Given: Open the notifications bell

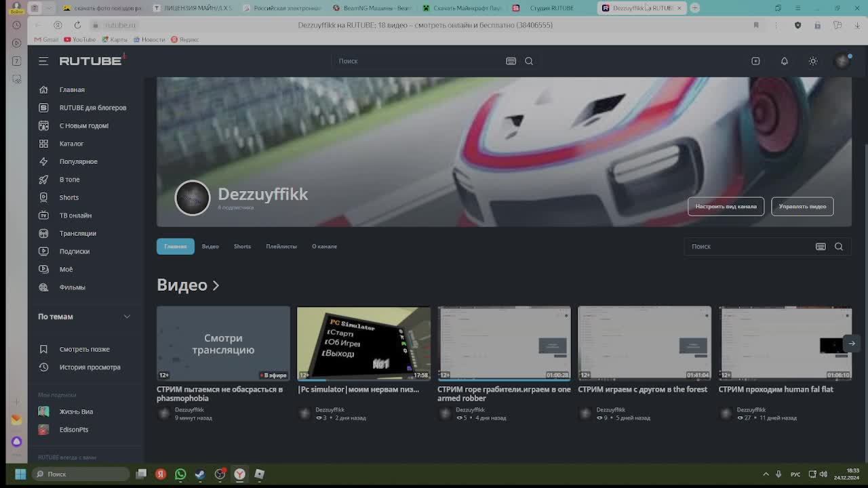Looking at the screenshot, I should pyautogui.click(x=784, y=61).
